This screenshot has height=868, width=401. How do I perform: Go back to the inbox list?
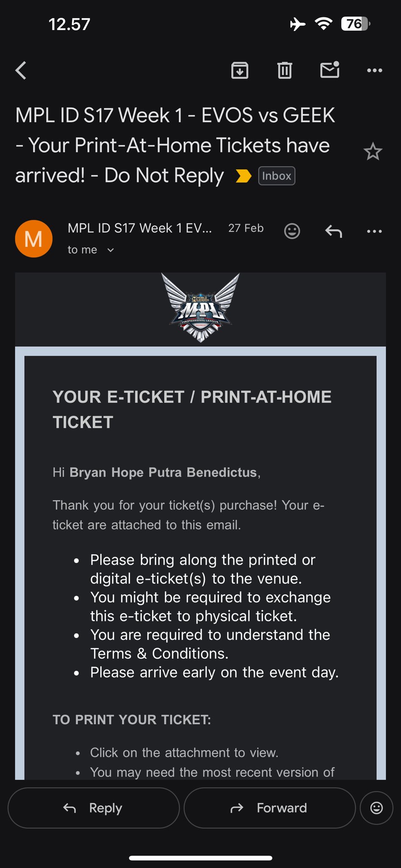click(x=21, y=70)
